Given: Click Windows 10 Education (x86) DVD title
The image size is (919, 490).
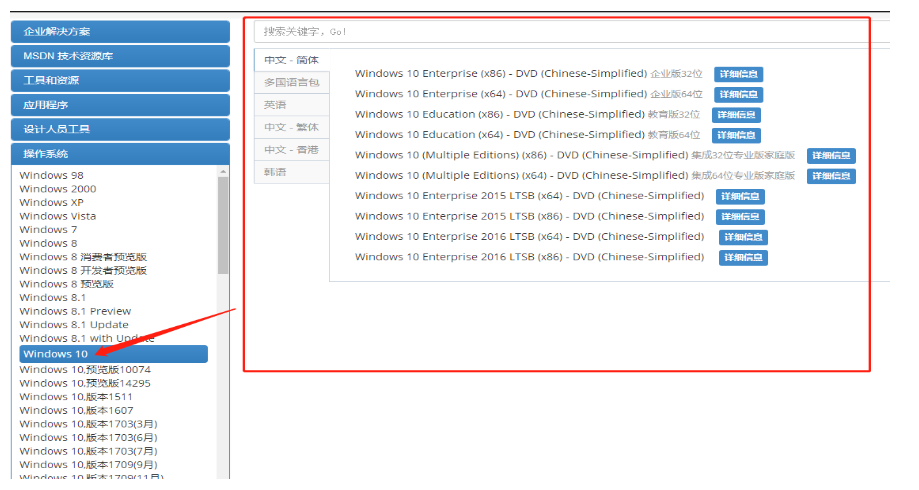Looking at the screenshot, I should [499, 114].
